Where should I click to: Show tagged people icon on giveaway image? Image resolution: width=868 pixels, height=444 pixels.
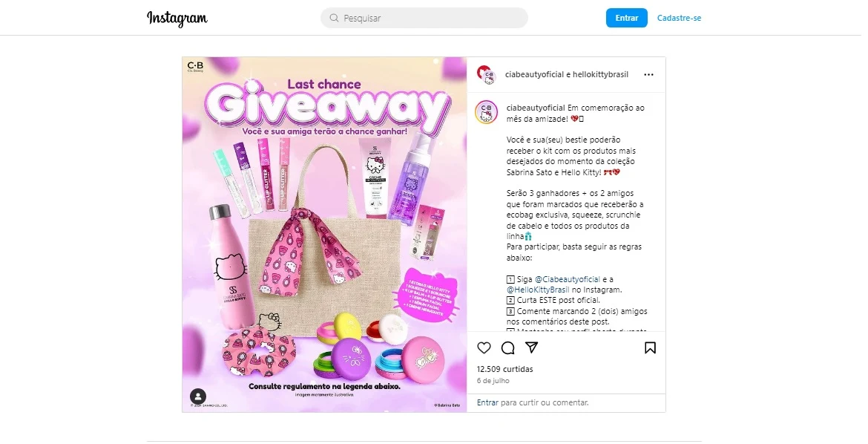(198, 396)
